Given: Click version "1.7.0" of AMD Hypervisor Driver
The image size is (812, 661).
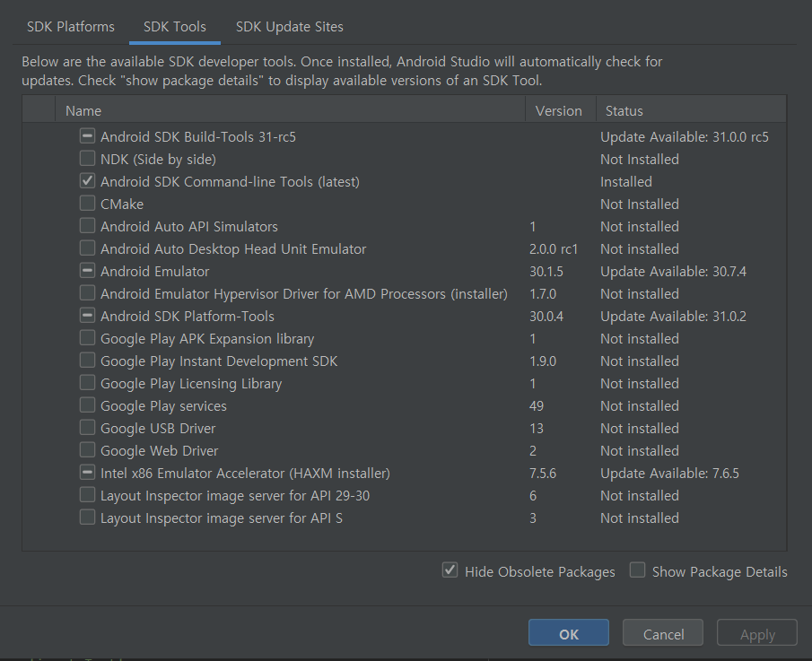Looking at the screenshot, I should [543, 294].
